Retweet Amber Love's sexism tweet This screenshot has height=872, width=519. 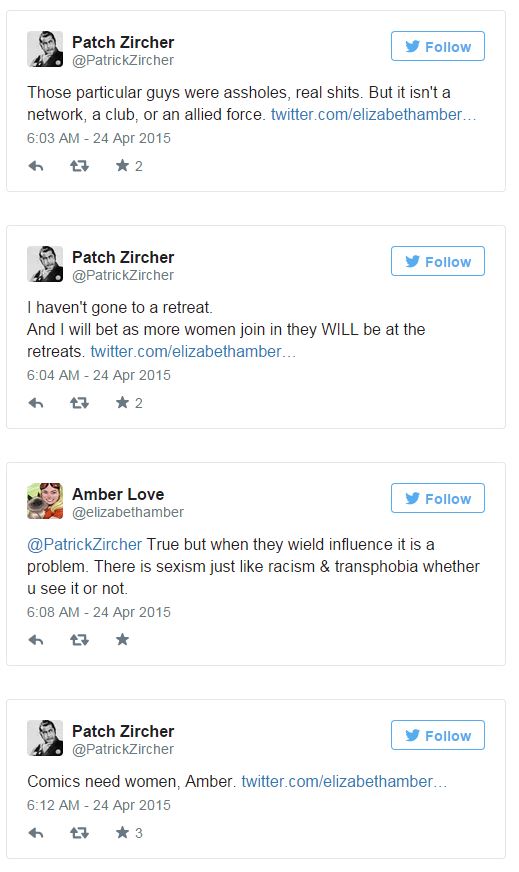79,640
